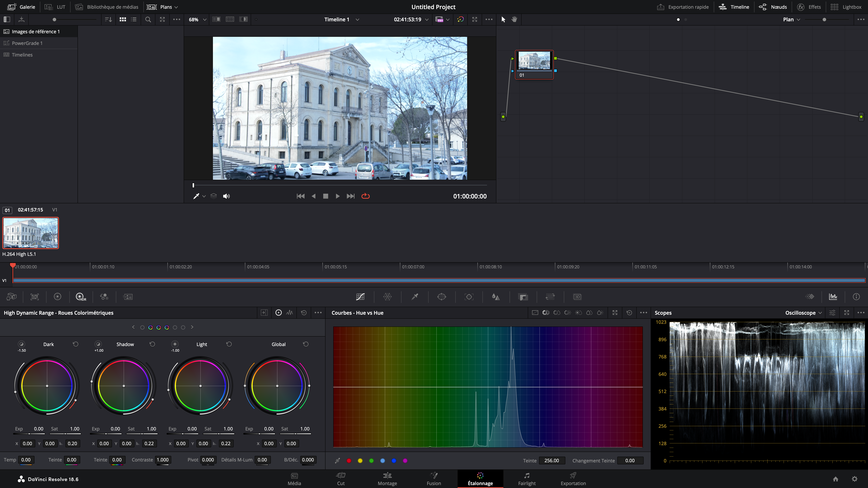868x488 pixels.
Task: Switch to the Montage page
Action: click(387, 479)
